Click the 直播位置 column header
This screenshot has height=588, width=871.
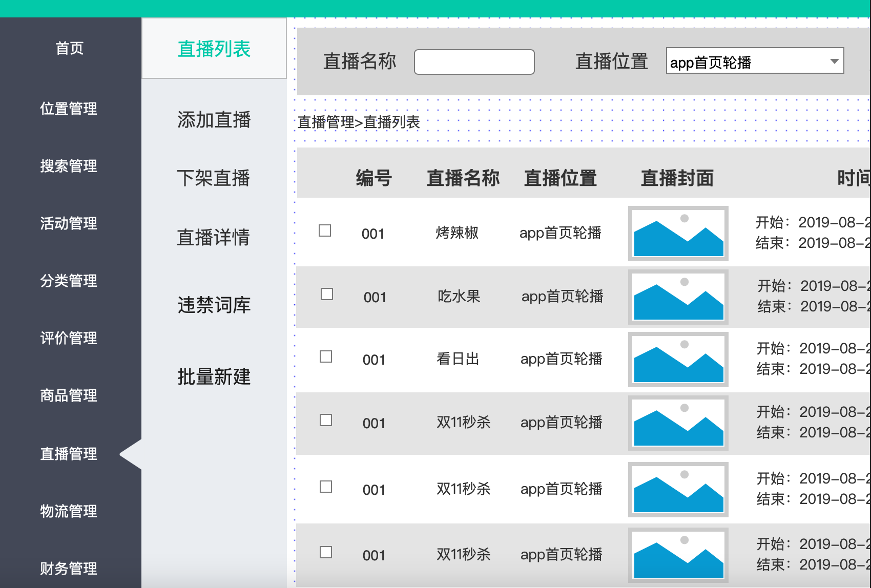[x=561, y=178]
